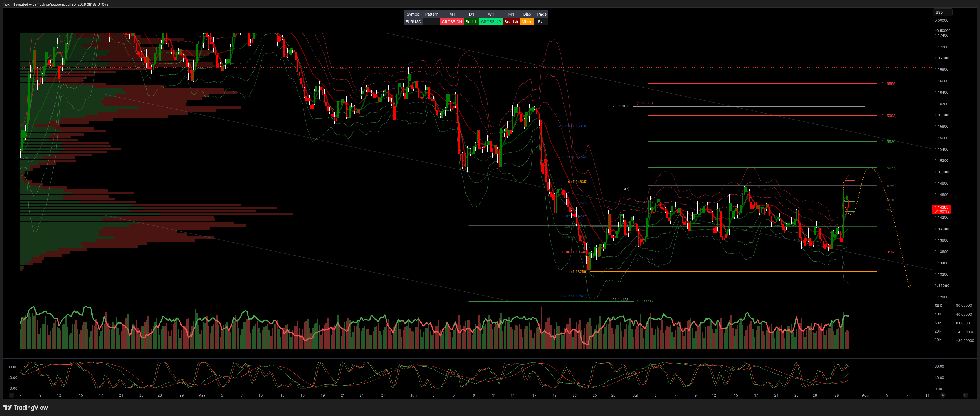The width and height of the screenshot is (980, 416).
Task: Click the D1 column header
Action: click(x=471, y=14)
